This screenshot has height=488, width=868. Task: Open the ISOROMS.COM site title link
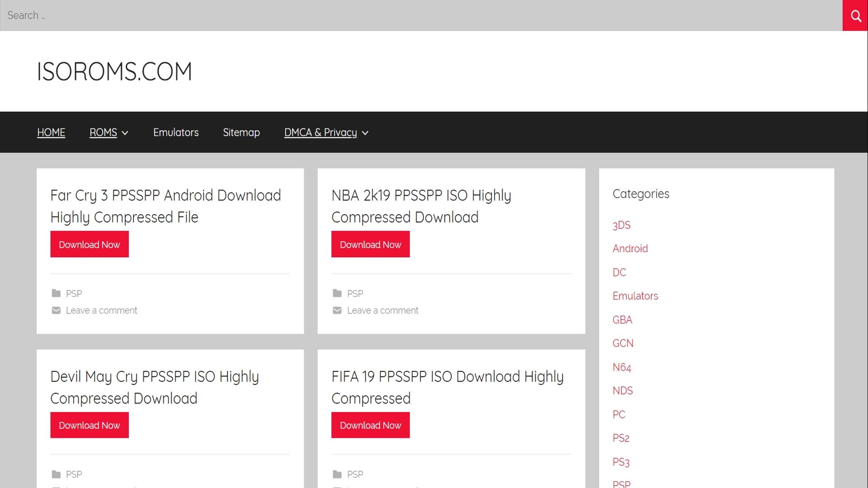point(114,71)
